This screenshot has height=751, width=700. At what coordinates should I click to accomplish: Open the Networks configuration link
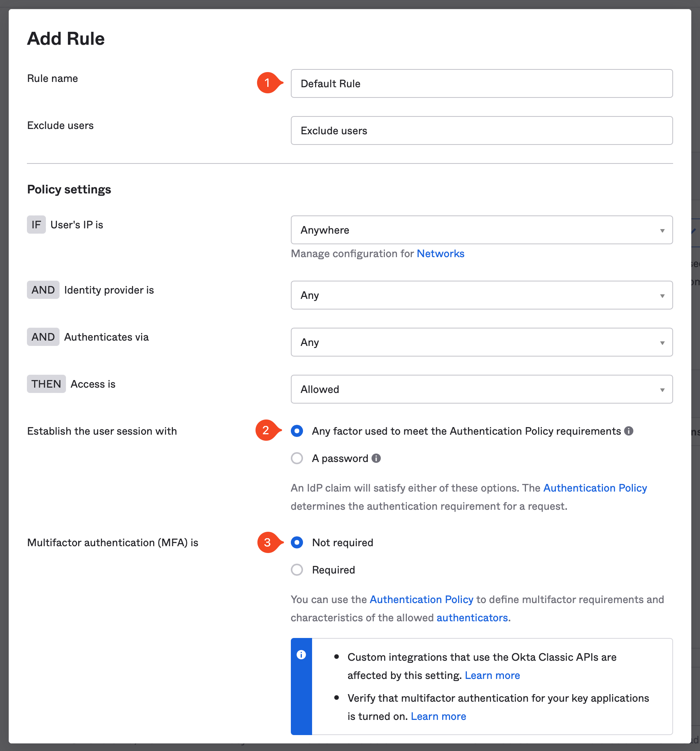[441, 253]
